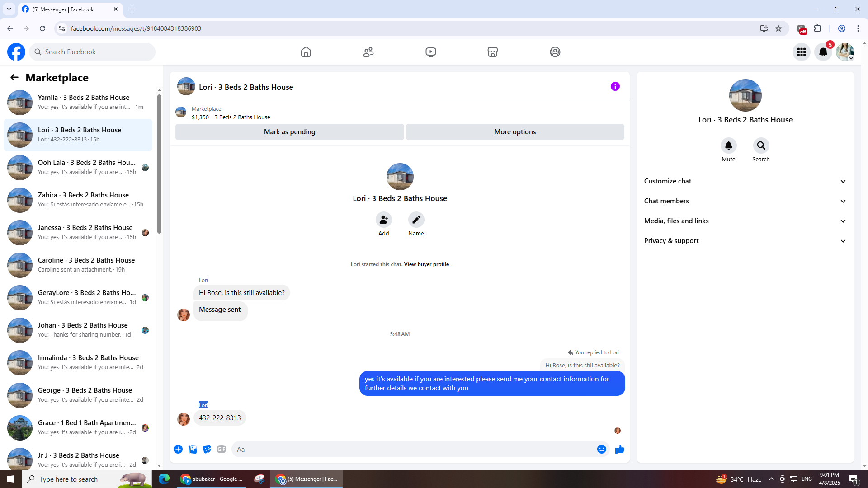Open the Watch video icon
The image size is (868, 488).
click(x=431, y=52)
